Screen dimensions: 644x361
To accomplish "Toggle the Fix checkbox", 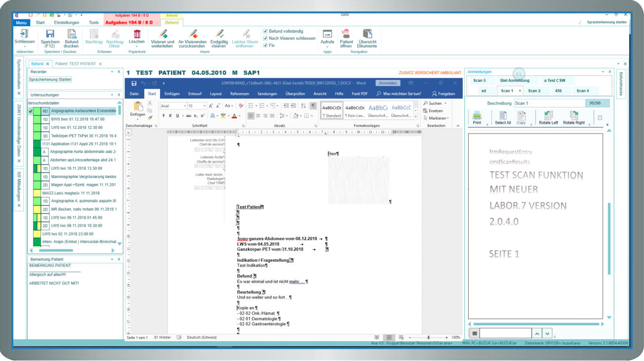I will 266,45.
